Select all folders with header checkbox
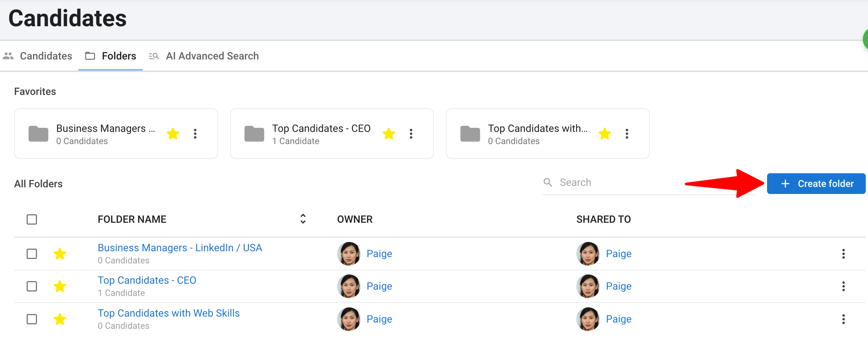The width and height of the screenshot is (868, 348). pyautogui.click(x=32, y=219)
